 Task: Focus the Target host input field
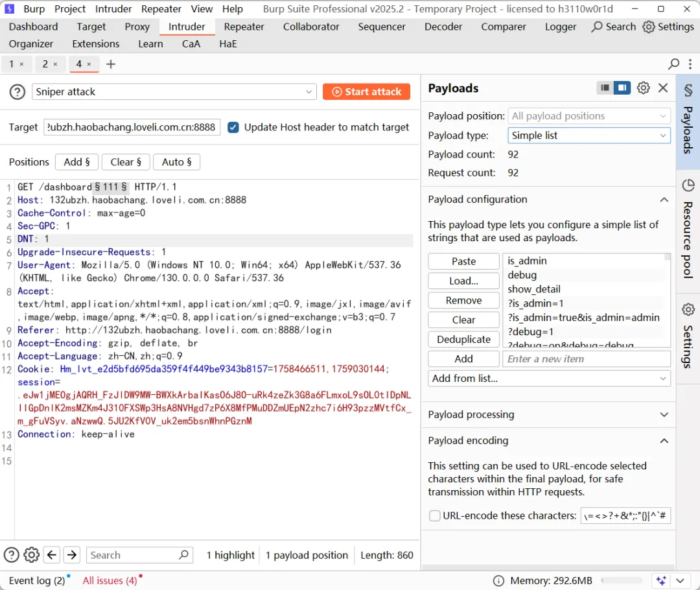[132, 127]
